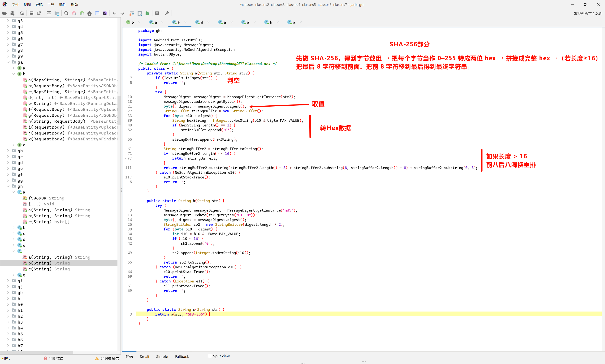Click the 发现新版本 1.5.3 update link
Viewport: 605px width, 364px height.
click(x=588, y=13)
